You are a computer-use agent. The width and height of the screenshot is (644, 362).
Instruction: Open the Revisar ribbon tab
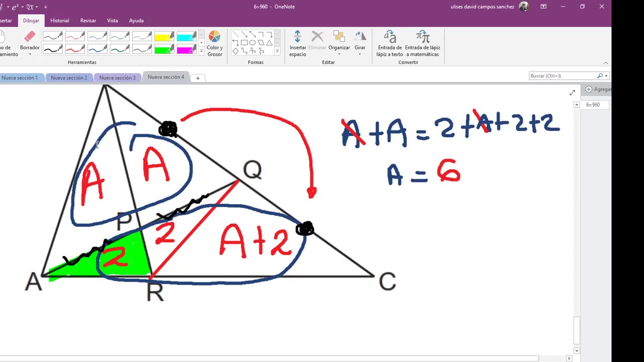tap(88, 21)
